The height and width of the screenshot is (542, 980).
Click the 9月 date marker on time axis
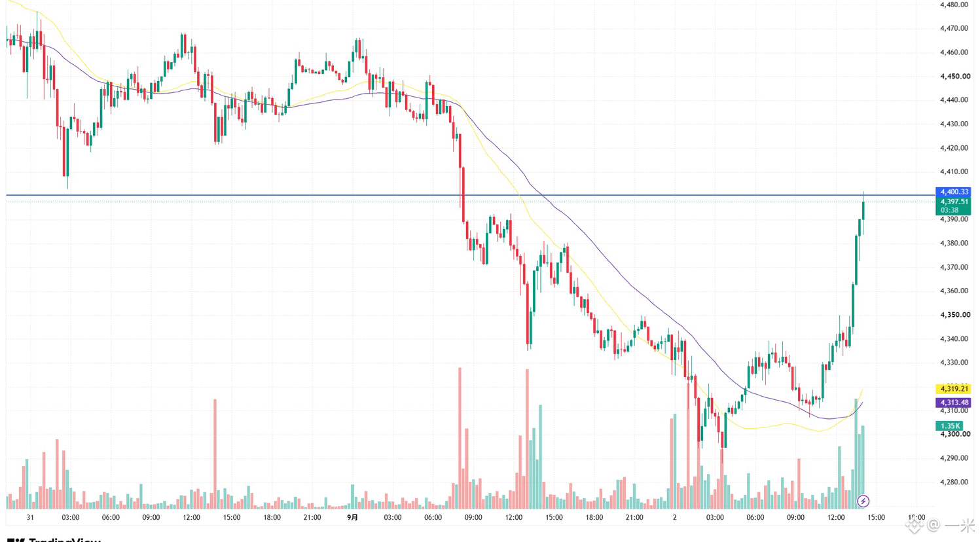tap(352, 517)
